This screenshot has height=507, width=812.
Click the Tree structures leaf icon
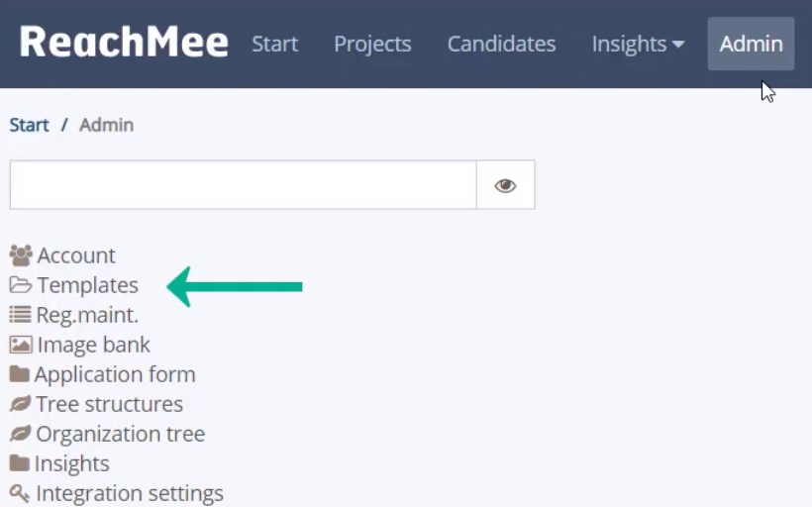[x=20, y=404]
